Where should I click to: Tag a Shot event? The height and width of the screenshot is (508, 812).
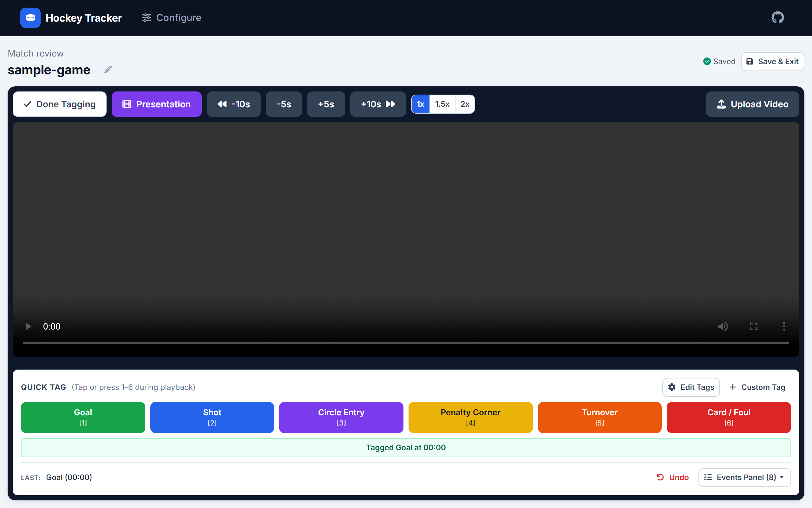pos(212,417)
